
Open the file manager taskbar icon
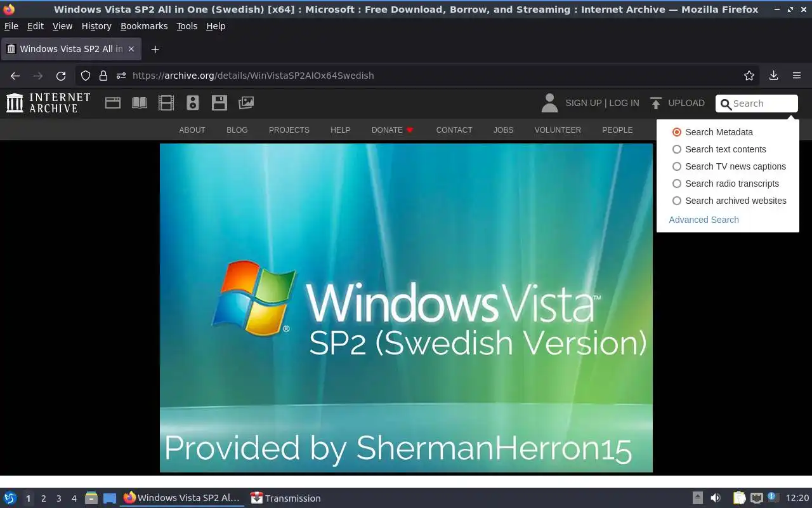tap(91, 498)
